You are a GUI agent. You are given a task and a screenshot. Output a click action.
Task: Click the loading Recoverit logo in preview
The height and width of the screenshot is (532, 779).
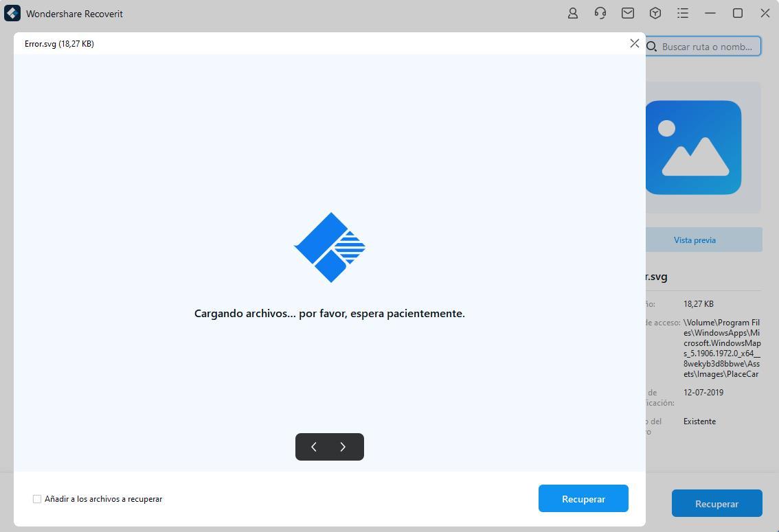point(330,247)
